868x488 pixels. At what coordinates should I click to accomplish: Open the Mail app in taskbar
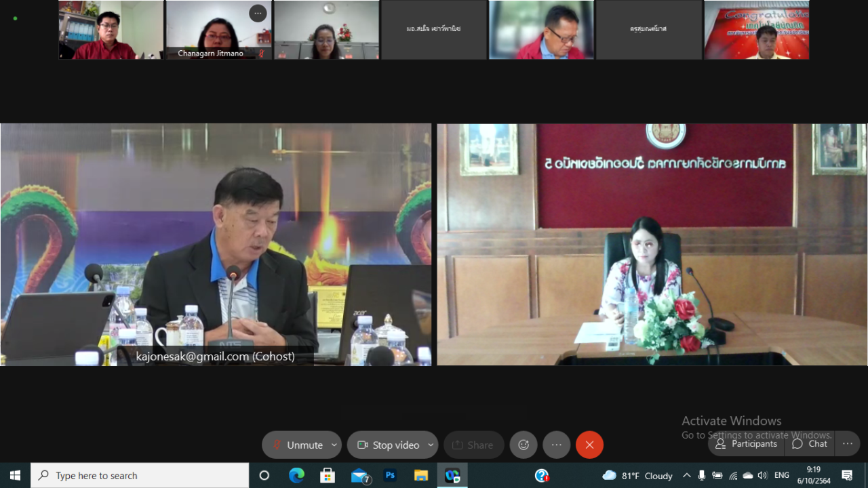[x=359, y=476]
